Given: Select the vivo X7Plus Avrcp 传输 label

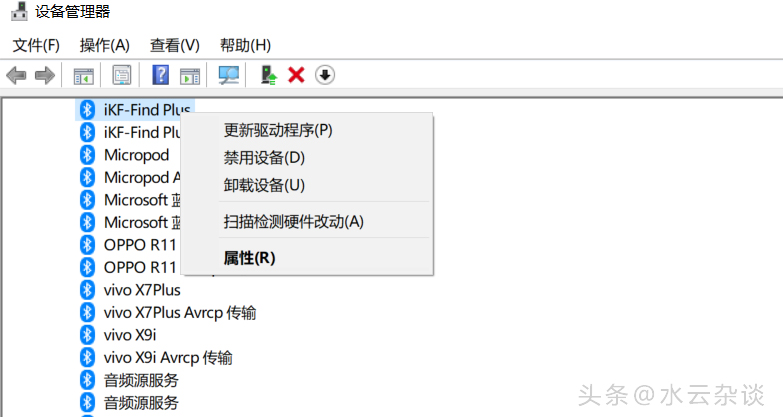Looking at the screenshot, I should 180,313.
